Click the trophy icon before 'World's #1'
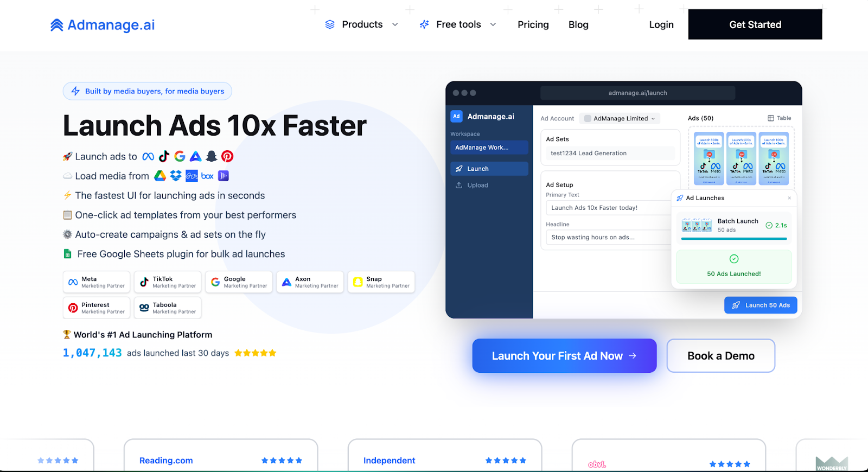Image resolution: width=868 pixels, height=472 pixels. click(x=67, y=335)
